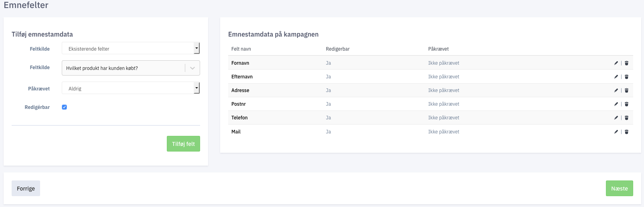Delete the Fornavn field via trash icon
The width and height of the screenshot is (644, 207).
tap(626, 63)
